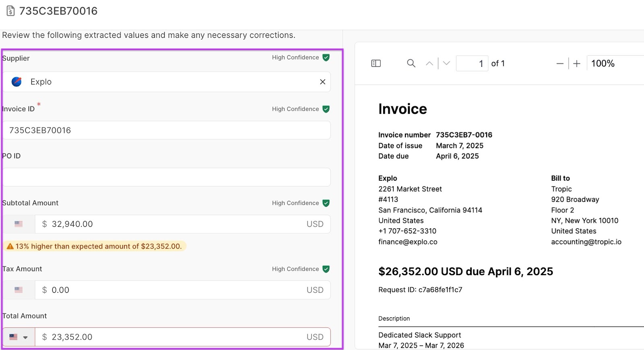644x350 pixels.
Task: Clear the Explo supplier selection
Action: 322,82
